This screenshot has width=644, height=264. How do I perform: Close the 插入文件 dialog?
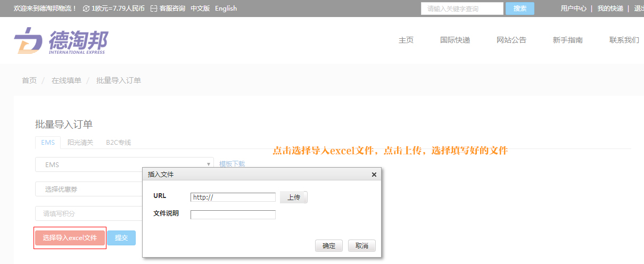click(x=374, y=174)
